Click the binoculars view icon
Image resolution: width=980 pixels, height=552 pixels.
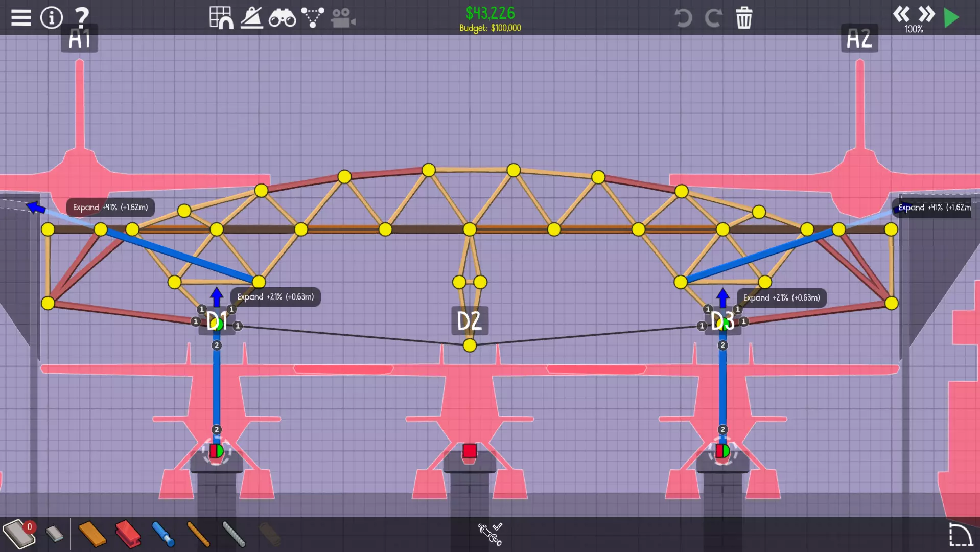(282, 18)
